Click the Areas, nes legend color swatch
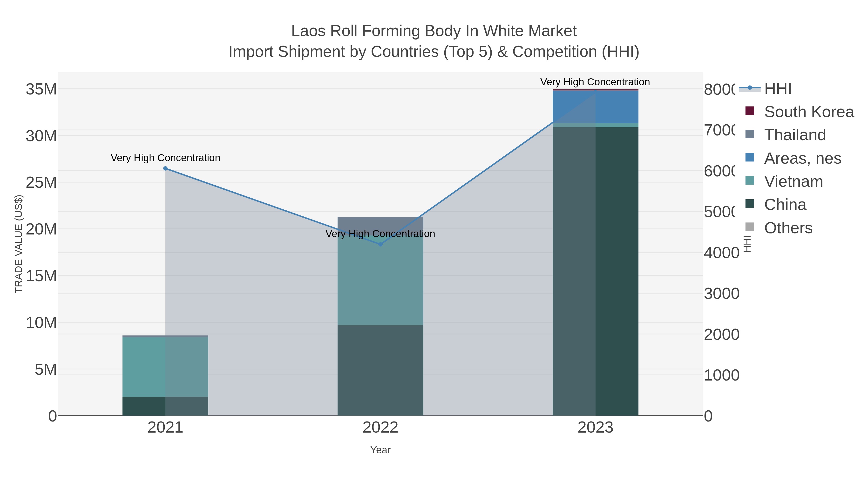 coord(750,157)
